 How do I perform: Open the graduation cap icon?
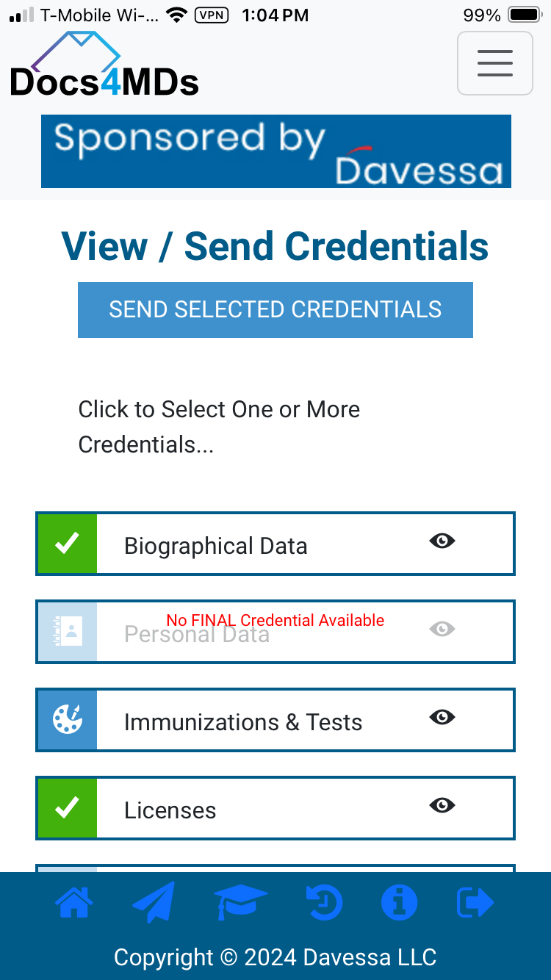(x=240, y=902)
